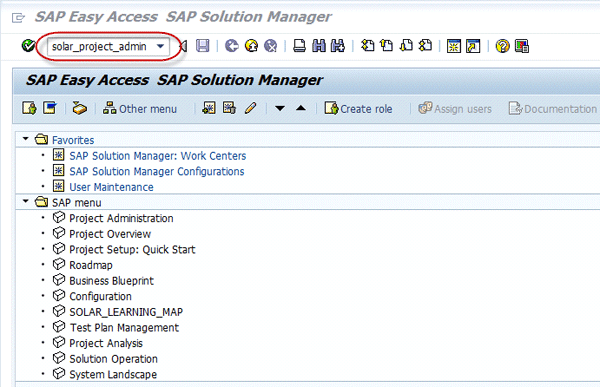
Task: Click the pencil Change Favorites icon
Action: pos(250,108)
